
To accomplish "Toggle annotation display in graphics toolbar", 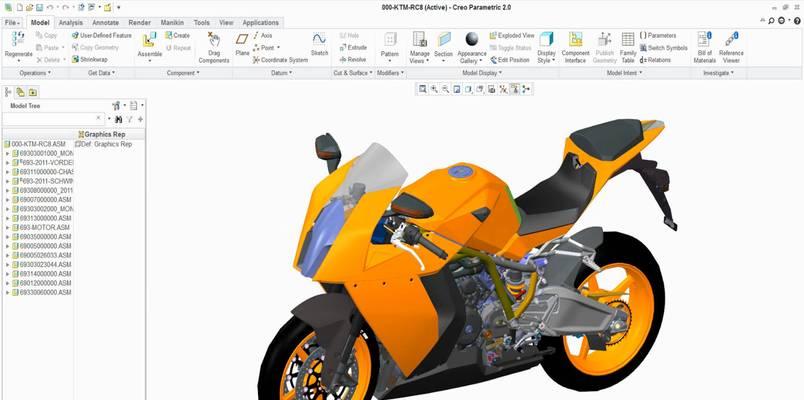I will click(x=514, y=89).
